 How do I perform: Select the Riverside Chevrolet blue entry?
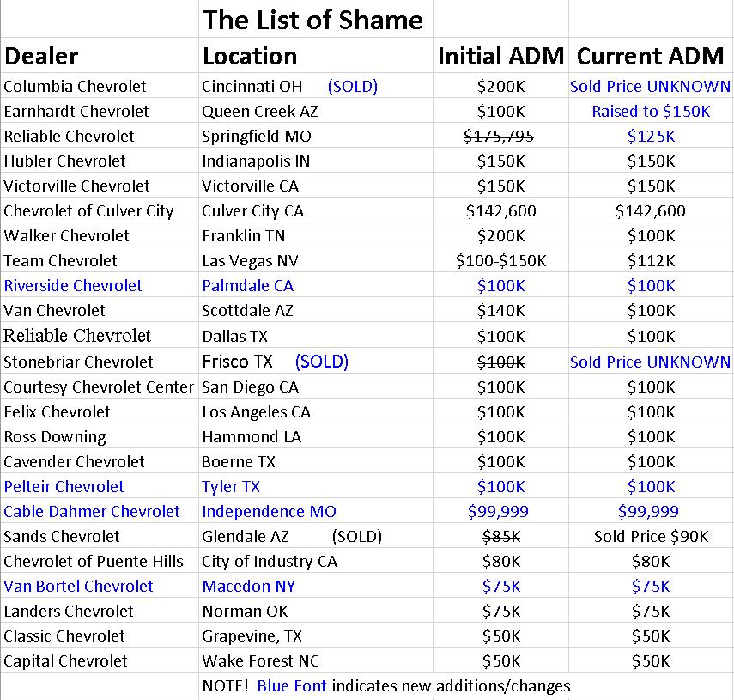click(x=73, y=285)
